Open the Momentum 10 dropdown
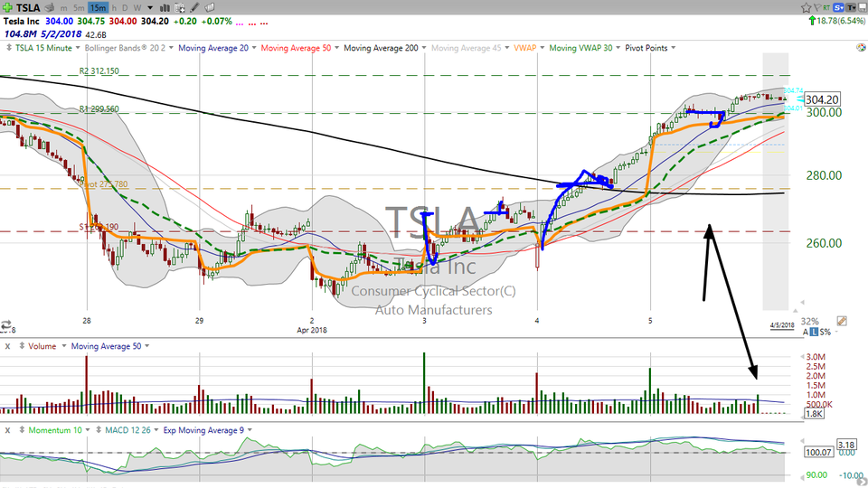 click(88, 430)
